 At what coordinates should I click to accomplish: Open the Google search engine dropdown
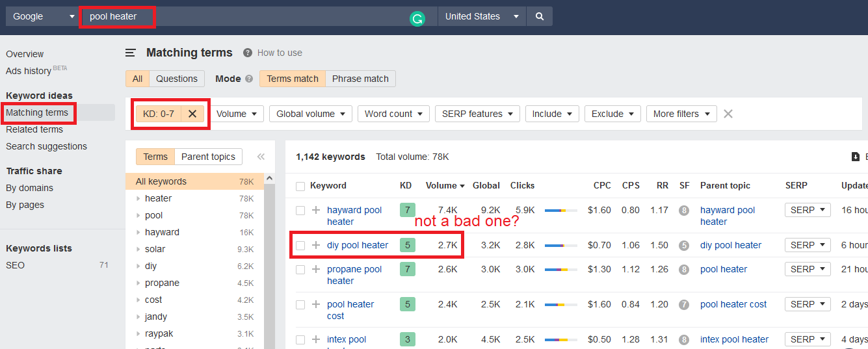tap(43, 16)
